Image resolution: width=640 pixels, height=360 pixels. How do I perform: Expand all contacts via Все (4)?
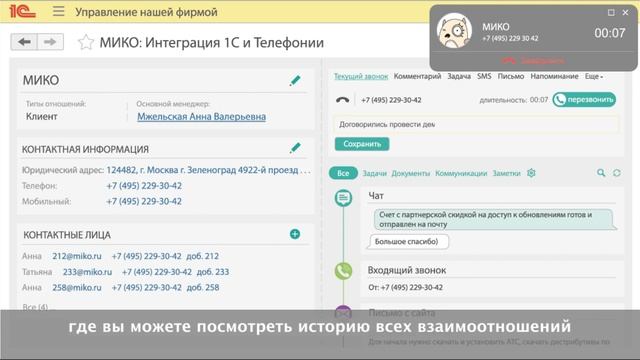pyautogui.click(x=35, y=307)
